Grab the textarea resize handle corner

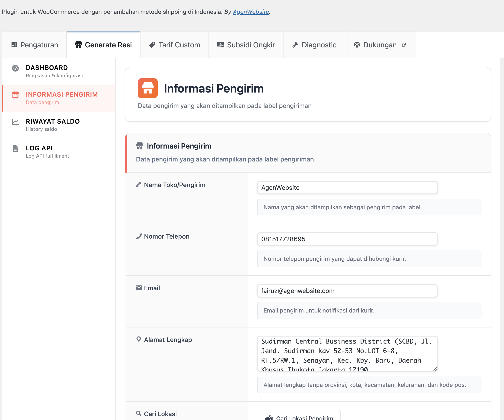point(435,369)
